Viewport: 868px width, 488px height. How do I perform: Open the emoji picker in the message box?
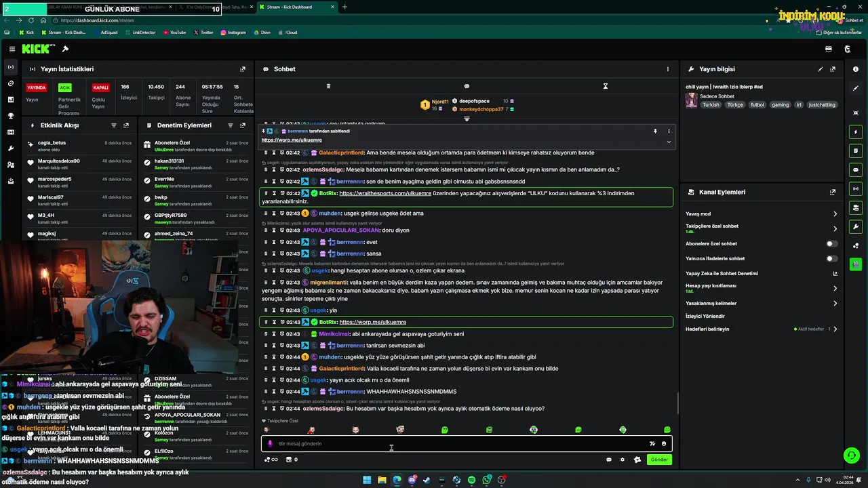click(x=664, y=444)
